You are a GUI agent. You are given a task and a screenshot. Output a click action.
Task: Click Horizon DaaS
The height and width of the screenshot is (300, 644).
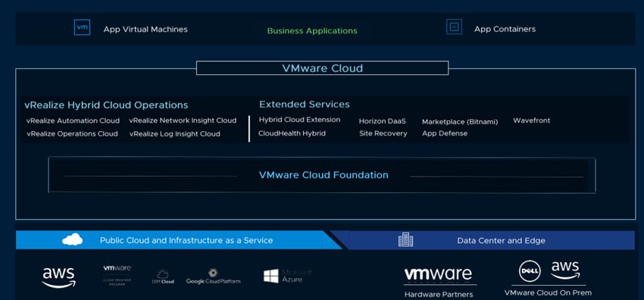(383, 121)
